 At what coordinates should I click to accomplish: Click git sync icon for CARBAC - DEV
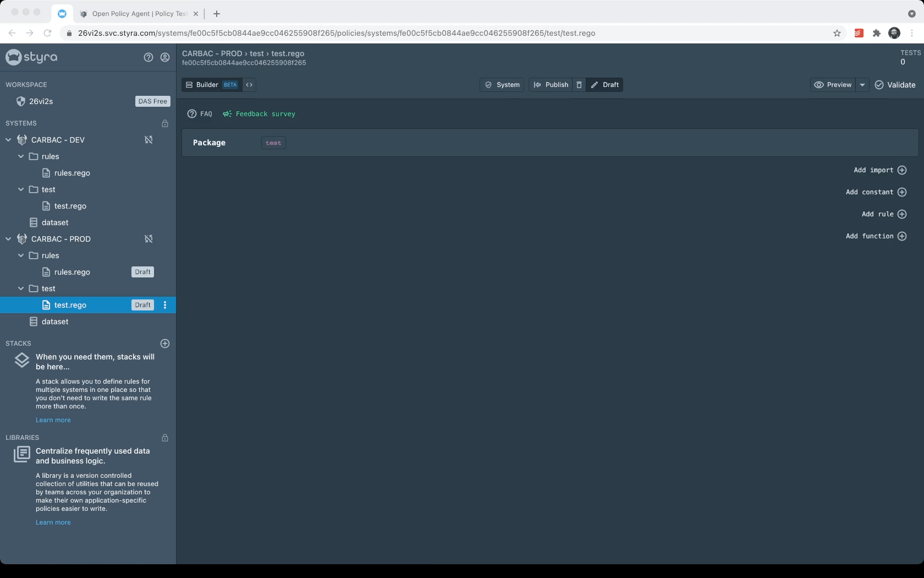click(x=148, y=140)
